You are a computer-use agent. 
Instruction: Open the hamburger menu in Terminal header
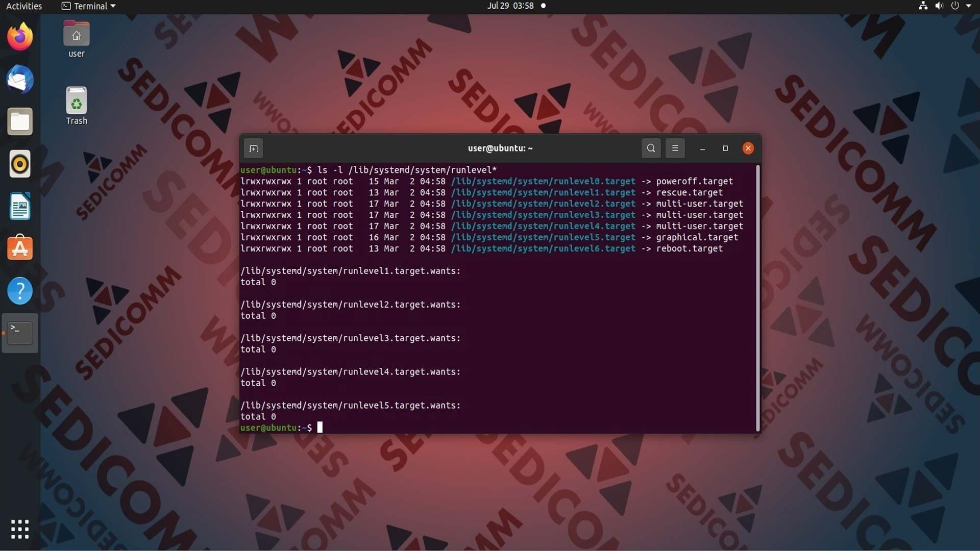(675, 148)
